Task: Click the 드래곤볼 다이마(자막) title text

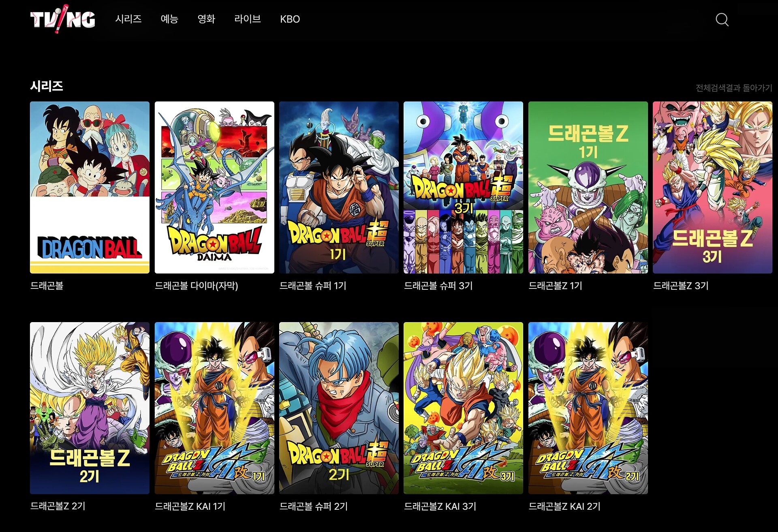Action: (x=197, y=286)
